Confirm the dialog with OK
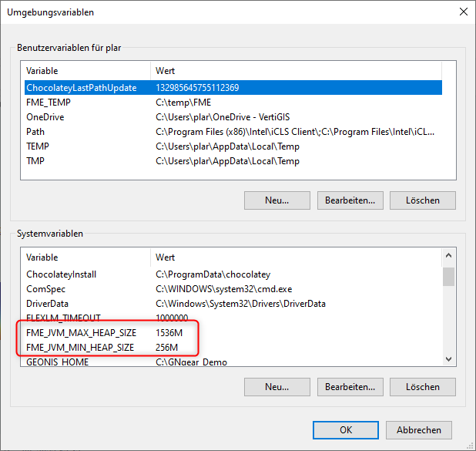This screenshot has height=451, width=476. 346,430
